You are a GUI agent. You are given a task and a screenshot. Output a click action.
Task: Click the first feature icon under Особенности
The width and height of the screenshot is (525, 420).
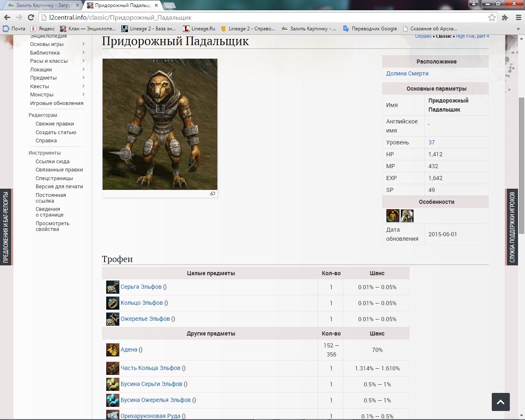[393, 216]
